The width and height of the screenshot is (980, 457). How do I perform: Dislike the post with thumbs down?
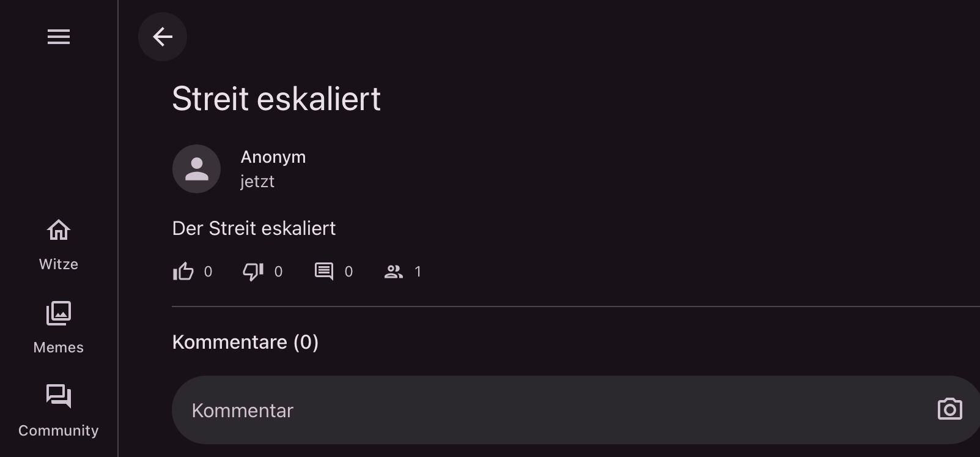point(253,271)
